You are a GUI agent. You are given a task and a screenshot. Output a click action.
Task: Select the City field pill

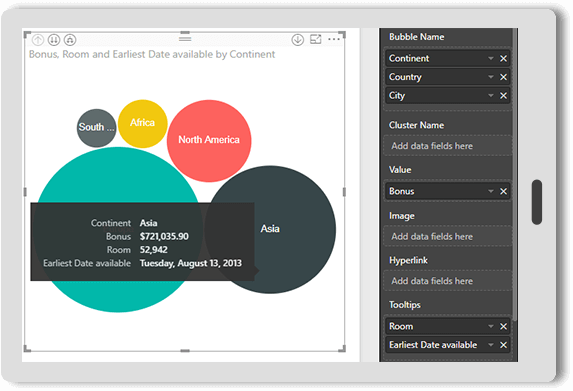click(x=447, y=96)
